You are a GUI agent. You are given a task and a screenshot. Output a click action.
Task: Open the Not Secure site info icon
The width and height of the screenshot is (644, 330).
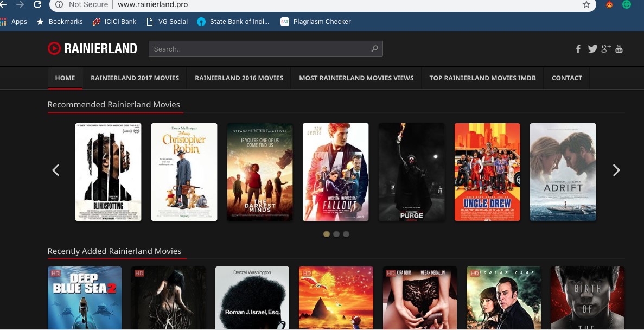59,4
